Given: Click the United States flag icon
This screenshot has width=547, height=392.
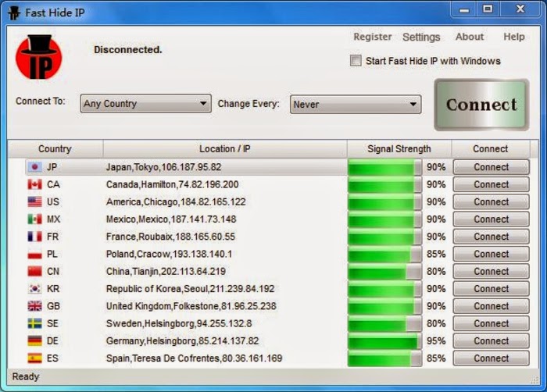Looking at the screenshot, I should (x=34, y=201).
